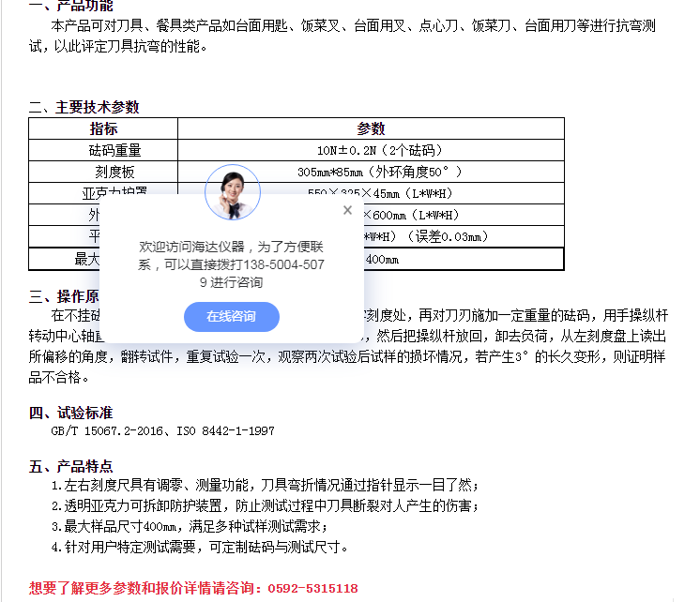This screenshot has width=700, height=602.
Task: Click the 305mm*85mm parameter cell
Action: pyautogui.click(x=371, y=172)
